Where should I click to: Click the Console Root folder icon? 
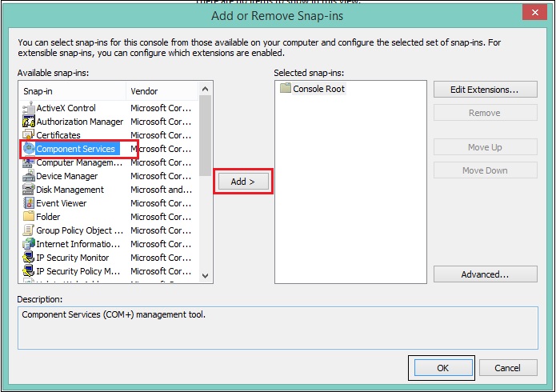click(286, 88)
